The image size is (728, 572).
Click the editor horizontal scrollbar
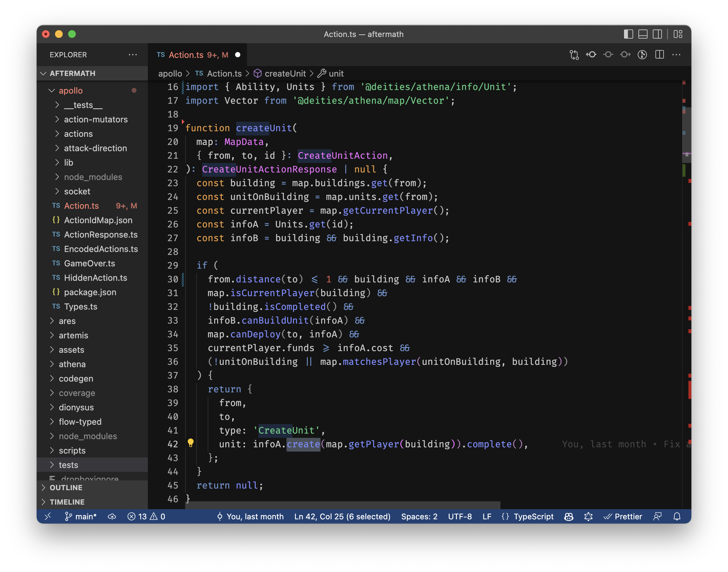tap(342, 505)
